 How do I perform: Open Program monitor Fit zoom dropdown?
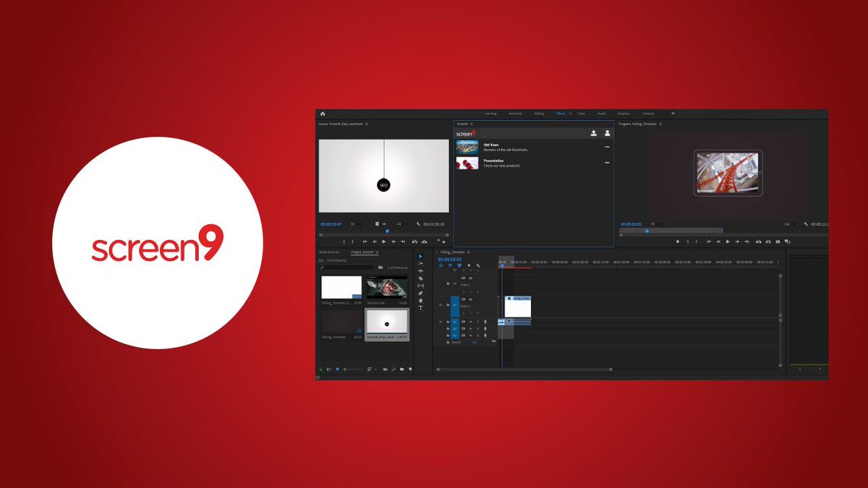(x=658, y=224)
